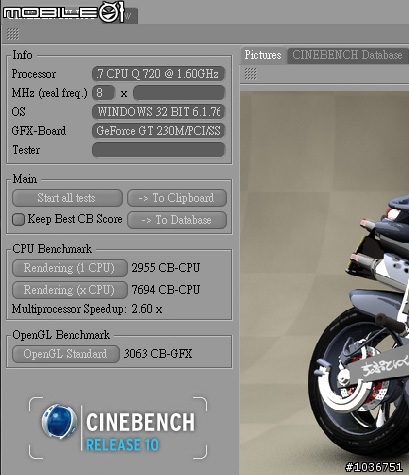The height and width of the screenshot is (475, 409).
Task: Click the Start all tests button
Action: pos(67,198)
